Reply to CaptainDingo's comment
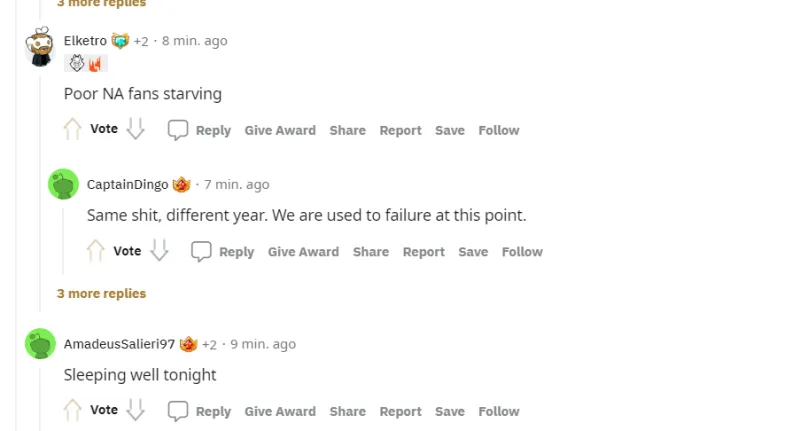 (223, 252)
